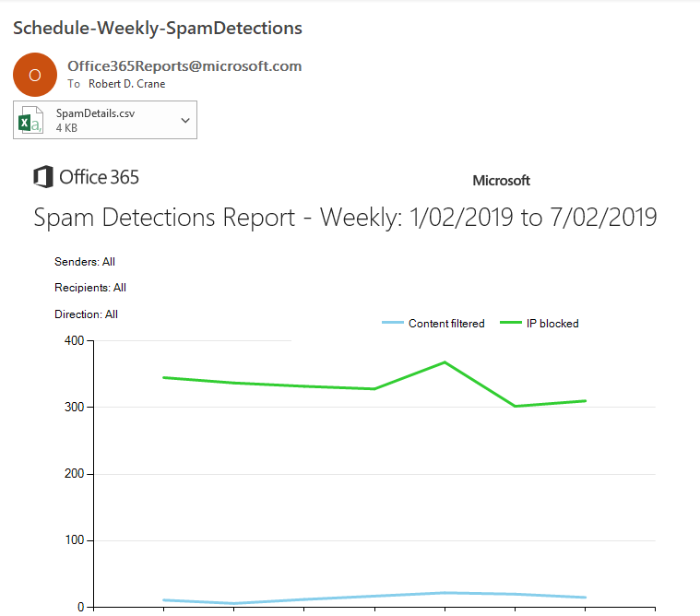The image size is (700, 616).
Task: Open the attachment dropdown arrow
Action: tap(185, 120)
